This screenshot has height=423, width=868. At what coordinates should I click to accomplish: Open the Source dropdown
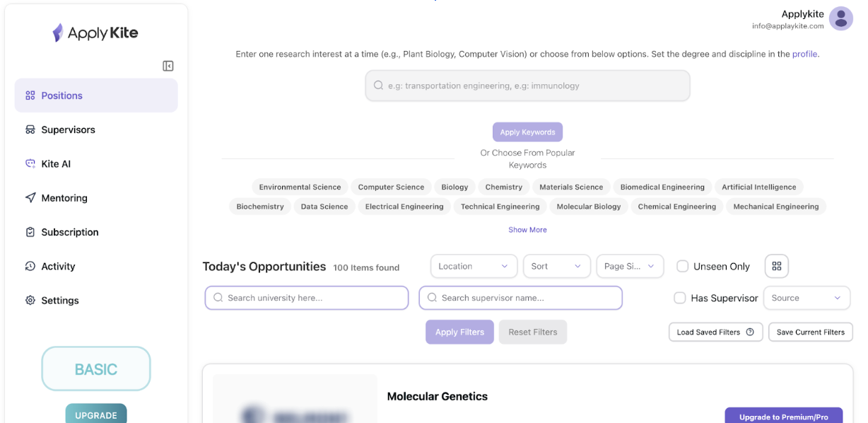(x=807, y=298)
